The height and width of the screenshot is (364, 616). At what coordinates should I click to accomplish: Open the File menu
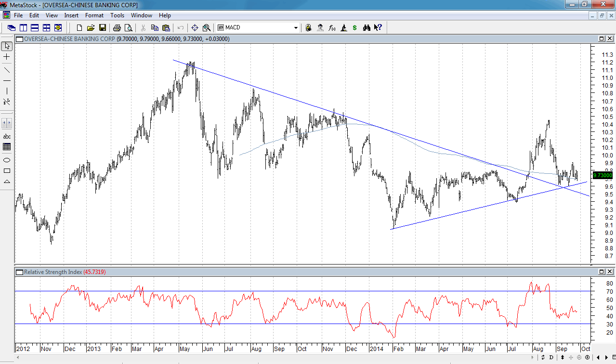tap(18, 15)
